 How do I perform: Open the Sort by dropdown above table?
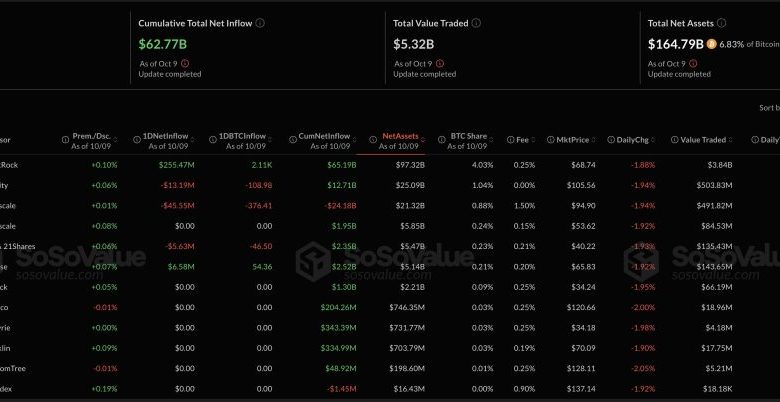coord(768,107)
